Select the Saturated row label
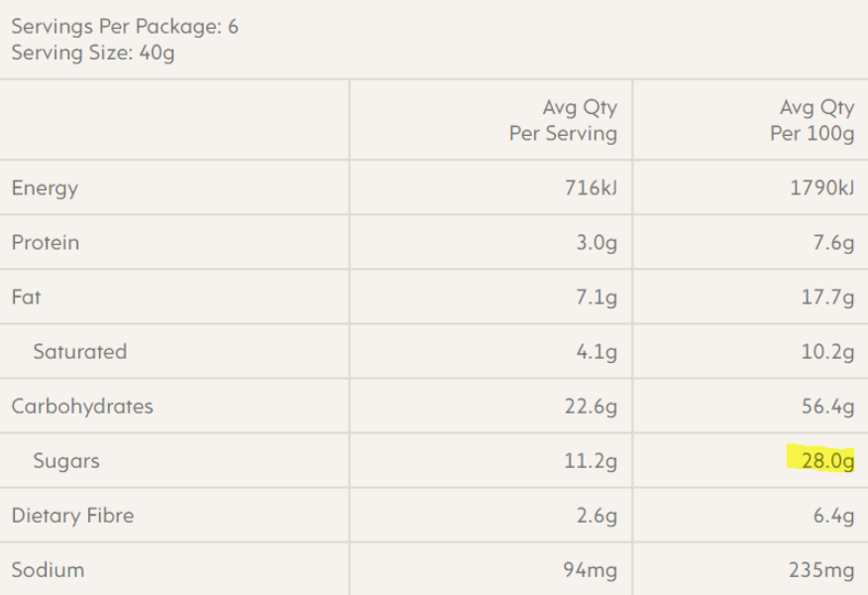 point(80,352)
